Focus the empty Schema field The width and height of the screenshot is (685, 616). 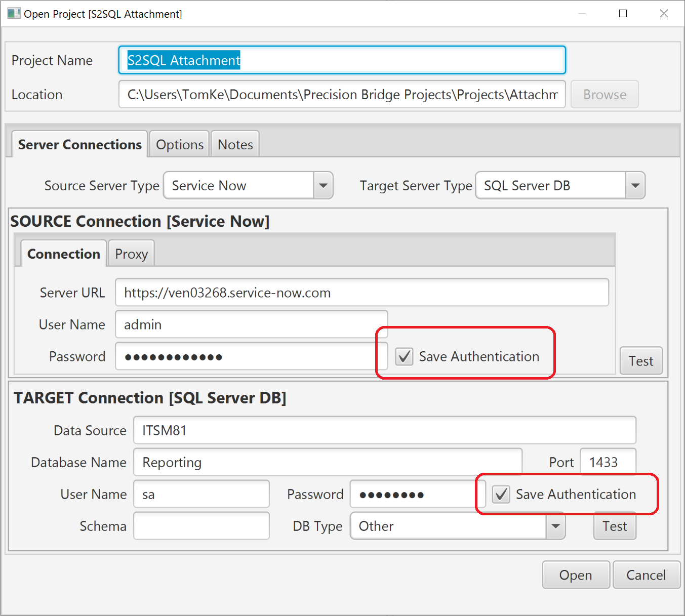[202, 526]
